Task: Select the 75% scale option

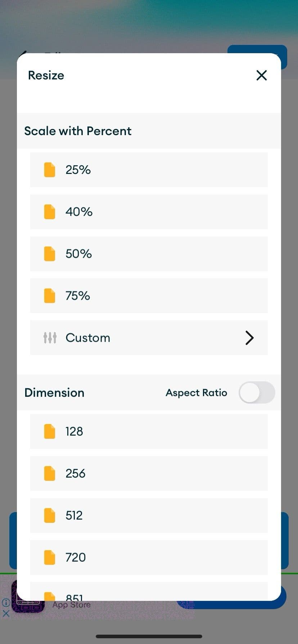Action: click(x=149, y=296)
